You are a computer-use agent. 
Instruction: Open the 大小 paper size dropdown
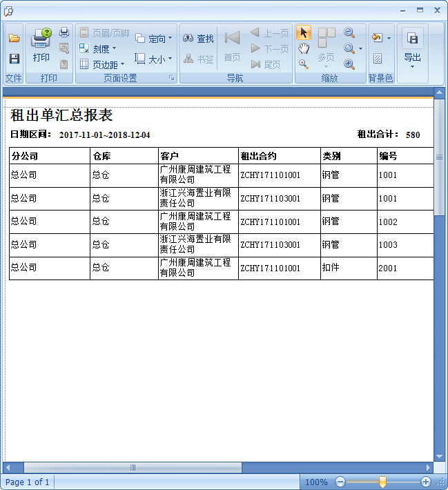(x=153, y=59)
